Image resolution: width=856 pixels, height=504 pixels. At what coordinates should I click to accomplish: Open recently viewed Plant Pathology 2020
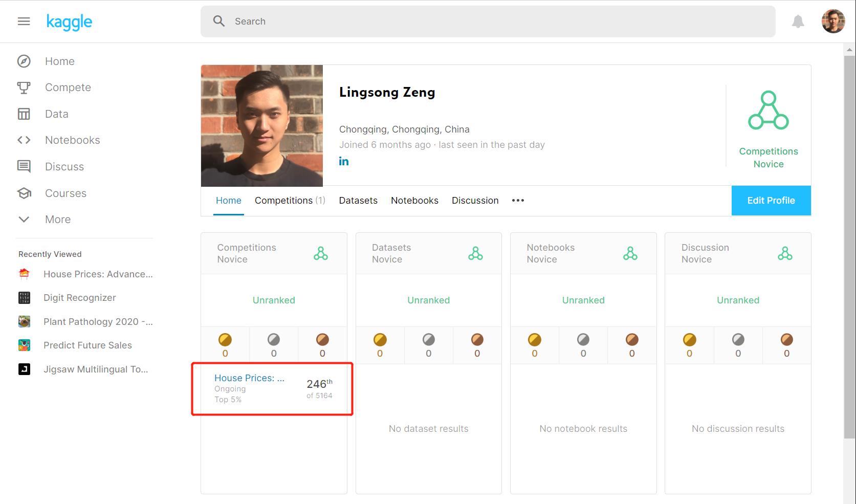(98, 322)
